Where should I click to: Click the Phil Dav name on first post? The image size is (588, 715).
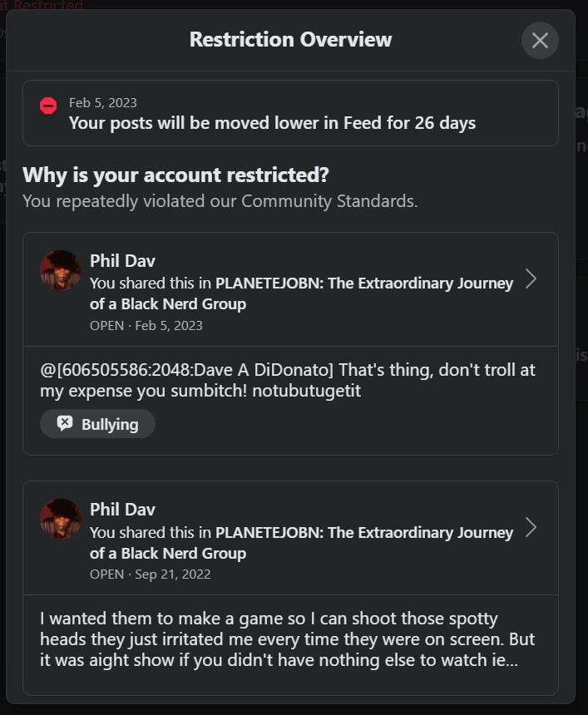(x=122, y=260)
